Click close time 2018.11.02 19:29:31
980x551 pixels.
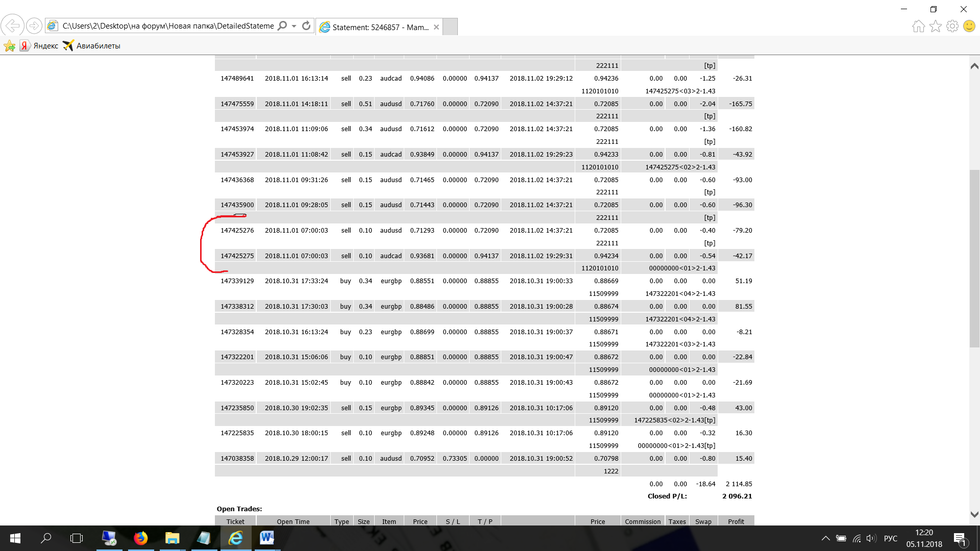pos(541,256)
